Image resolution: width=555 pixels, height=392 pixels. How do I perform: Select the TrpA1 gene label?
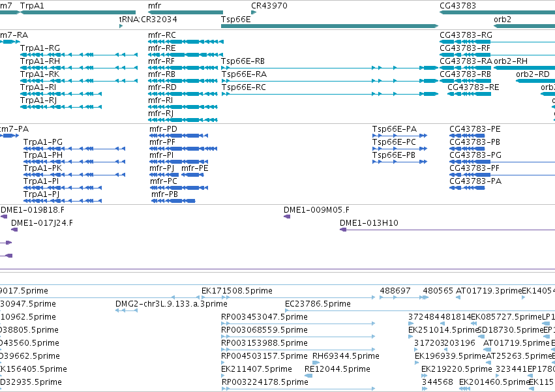coord(32,6)
